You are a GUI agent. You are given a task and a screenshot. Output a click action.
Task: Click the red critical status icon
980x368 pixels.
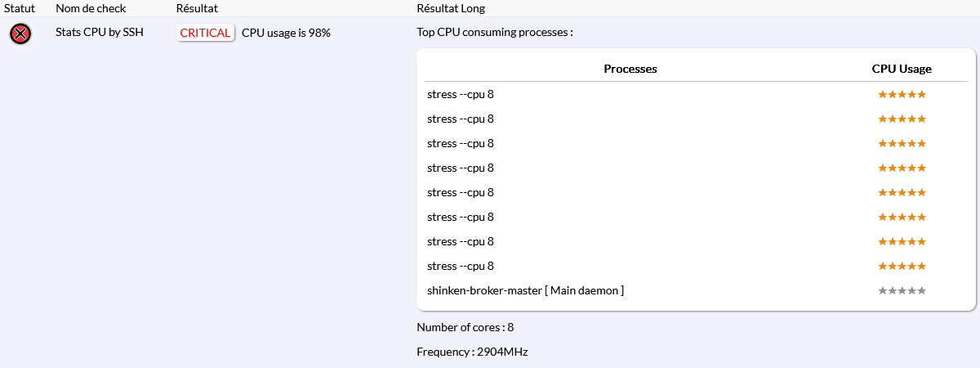pos(20,34)
